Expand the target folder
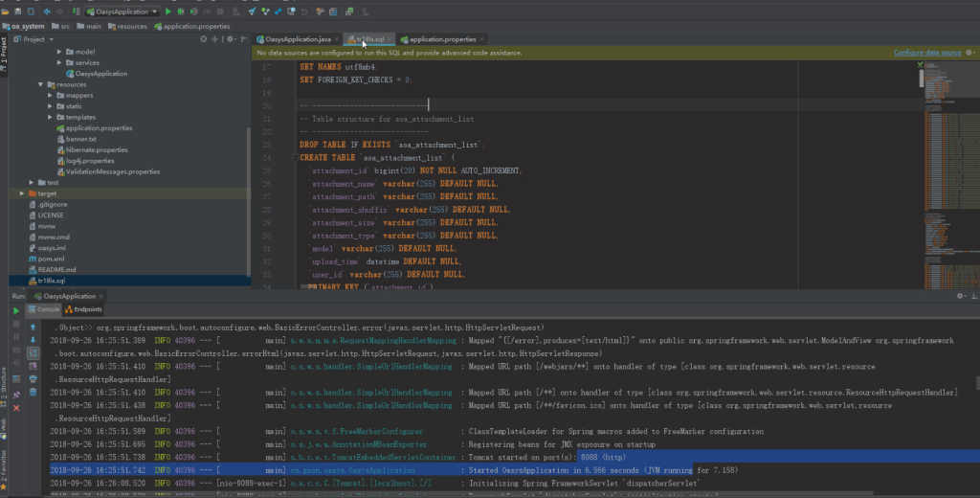This screenshot has width=980, height=498. pyautogui.click(x=22, y=193)
